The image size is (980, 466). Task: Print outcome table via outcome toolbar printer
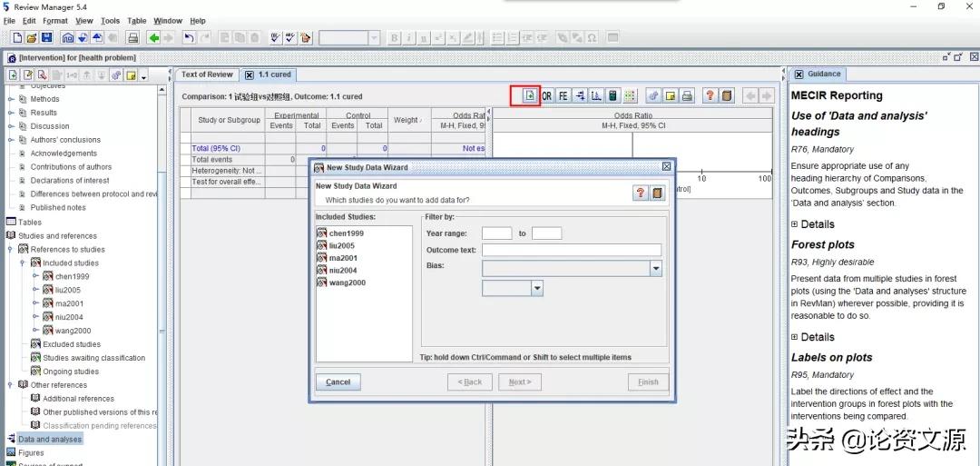[687, 95]
